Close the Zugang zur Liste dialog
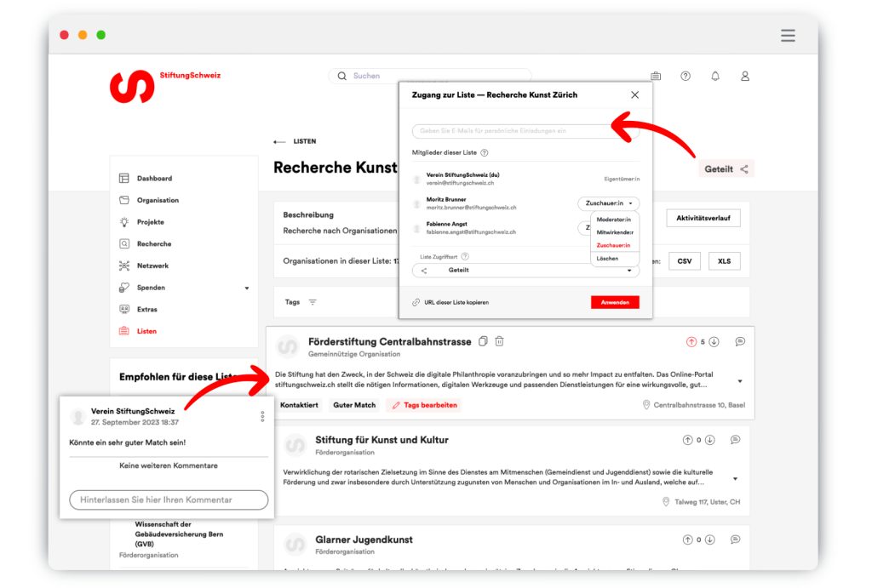This screenshot has height=588, width=872. pyautogui.click(x=634, y=95)
